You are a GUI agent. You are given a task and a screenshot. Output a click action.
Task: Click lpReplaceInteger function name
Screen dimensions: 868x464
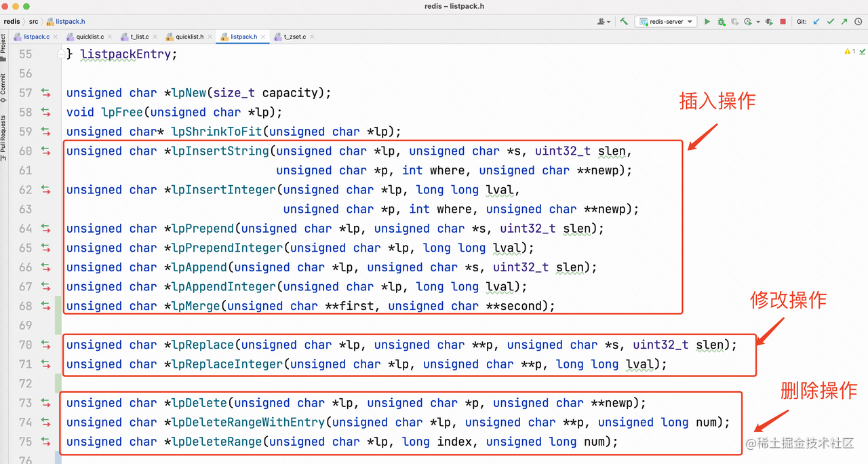point(227,364)
